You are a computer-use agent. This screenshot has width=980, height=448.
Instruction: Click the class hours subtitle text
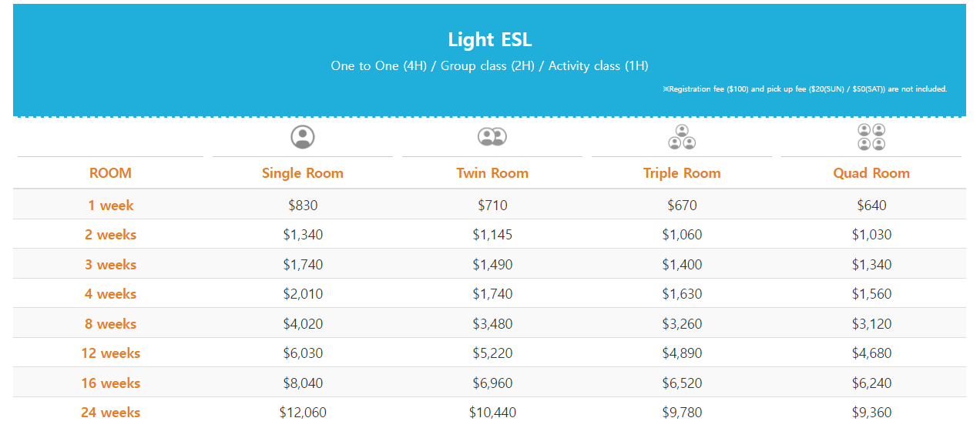(490, 66)
